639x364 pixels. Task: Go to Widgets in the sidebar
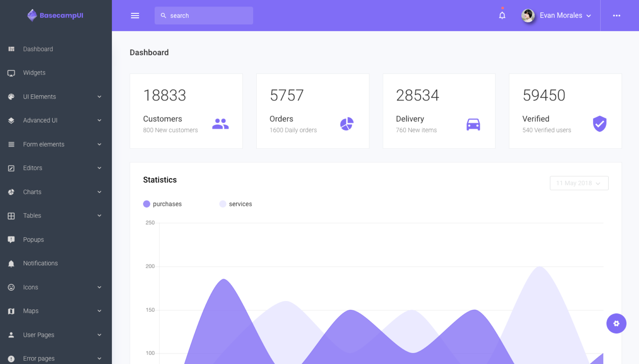coord(34,73)
